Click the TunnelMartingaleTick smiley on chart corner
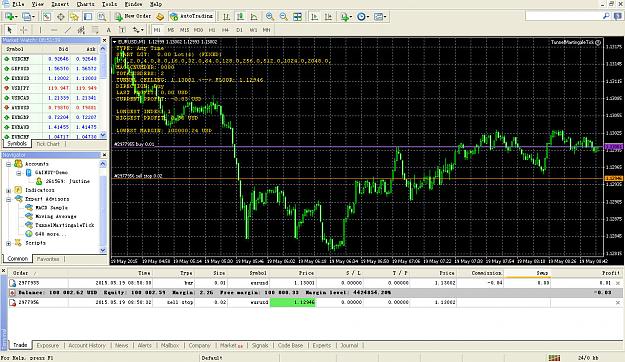Screen dimensions: 625x362 (598, 42)
